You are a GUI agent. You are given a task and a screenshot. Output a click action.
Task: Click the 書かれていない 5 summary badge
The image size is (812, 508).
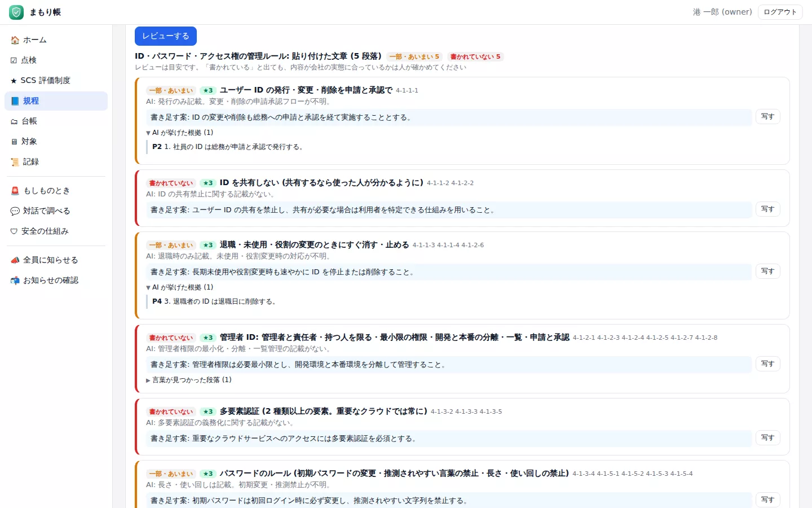(475, 56)
